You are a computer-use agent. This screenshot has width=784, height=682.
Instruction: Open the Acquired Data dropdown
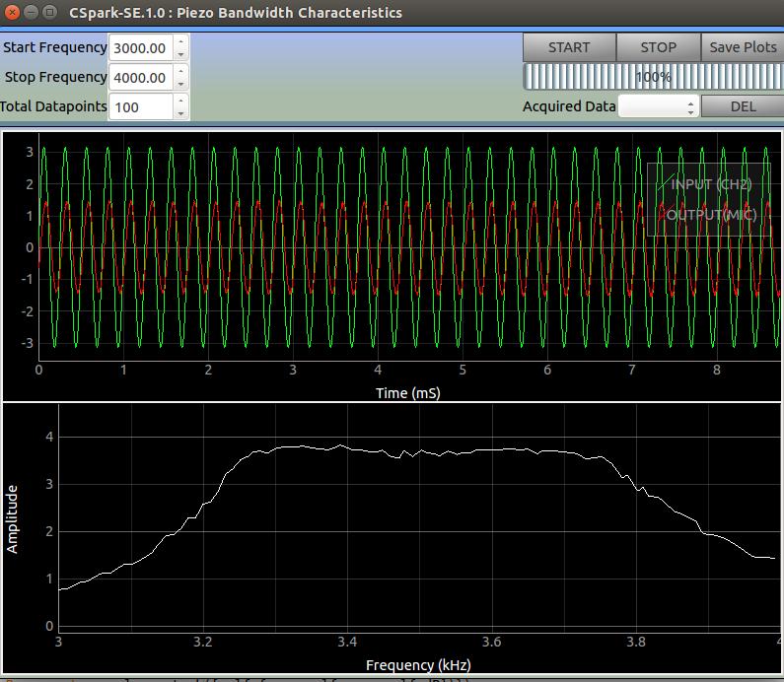(658, 106)
